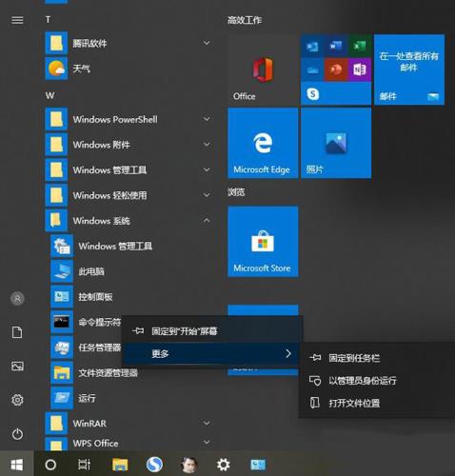The image size is (455, 476).
Task: Expand the WPS Office folder
Action: coord(207,442)
